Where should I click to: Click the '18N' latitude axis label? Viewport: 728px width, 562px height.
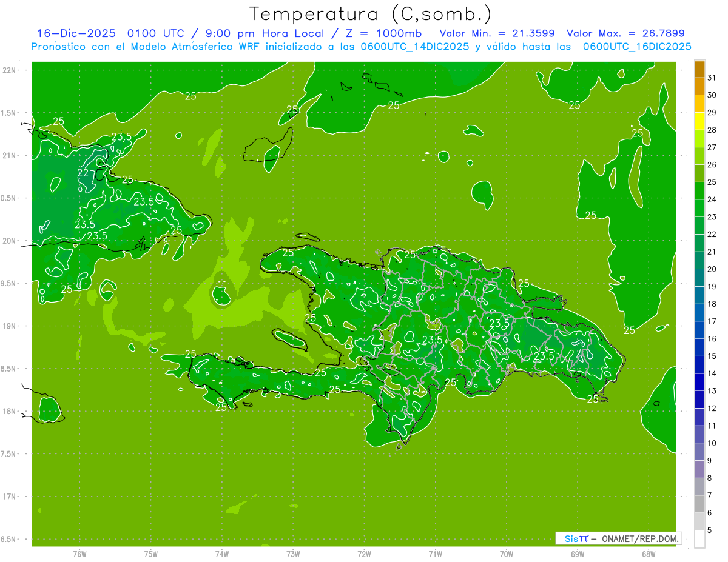[10, 411]
